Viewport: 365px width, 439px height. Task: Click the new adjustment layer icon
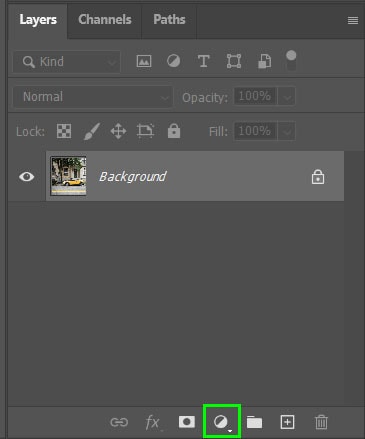pos(221,422)
